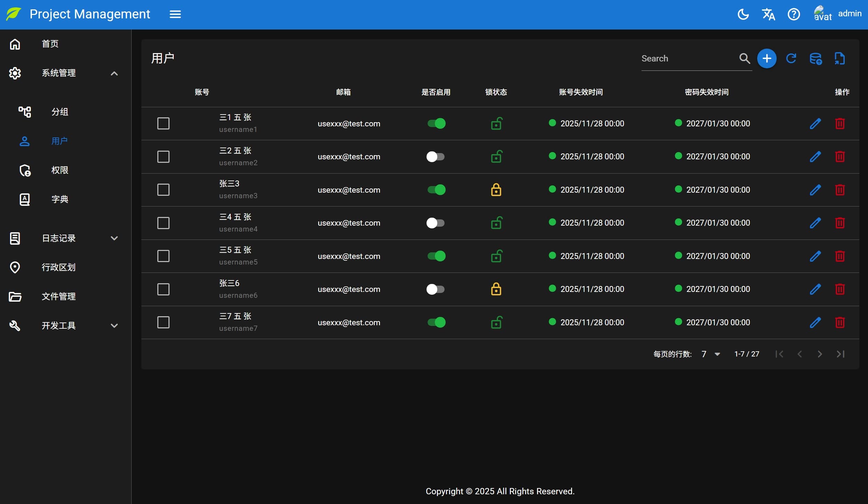
Task: Check the checkbox for username2 row
Action: (x=163, y=157)
